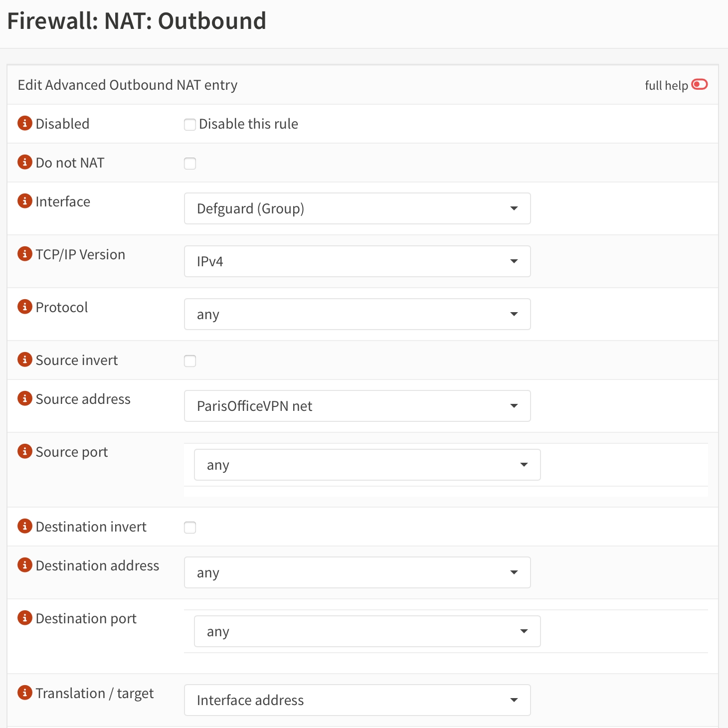Enable Source invert
The width and height of the screenshot is (728, 728).
(x=190, y=361)
